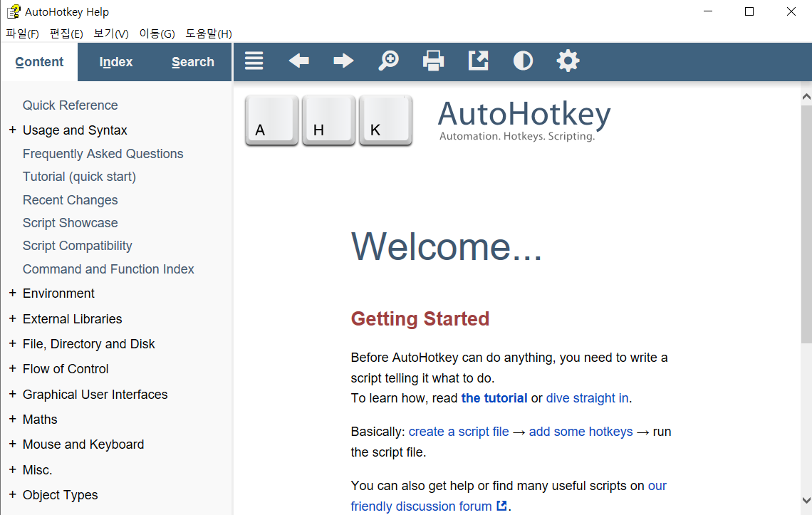Select the Mouse and Keyboard label
The image size is (812, 515).
coord(83,444)
